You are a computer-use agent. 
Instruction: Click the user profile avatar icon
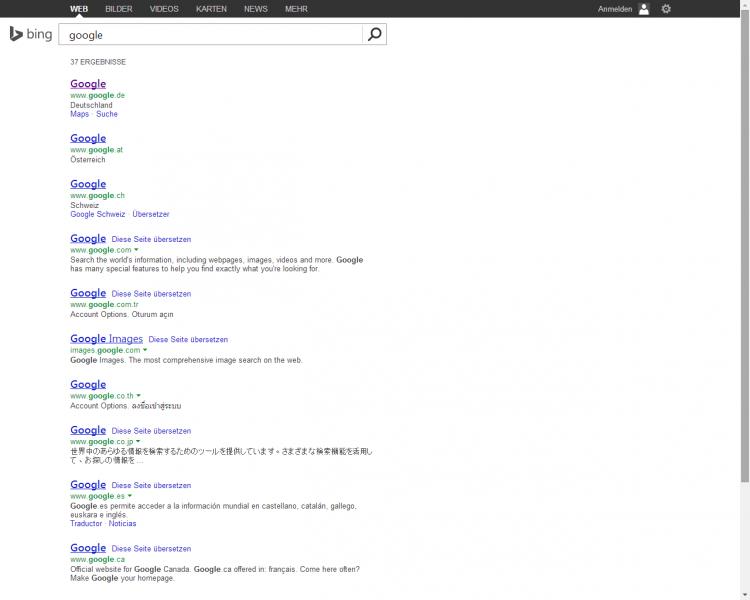(644, 9)
